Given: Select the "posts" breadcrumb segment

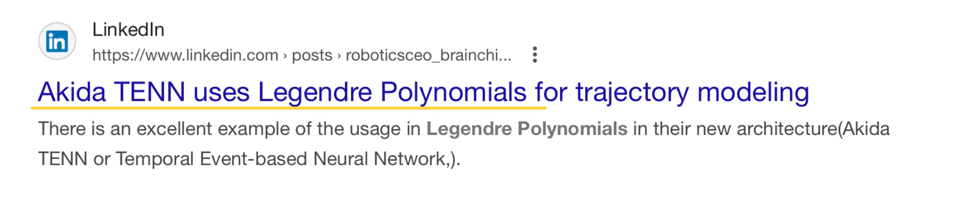Looking at the screenshot, I should pos(312,55).
